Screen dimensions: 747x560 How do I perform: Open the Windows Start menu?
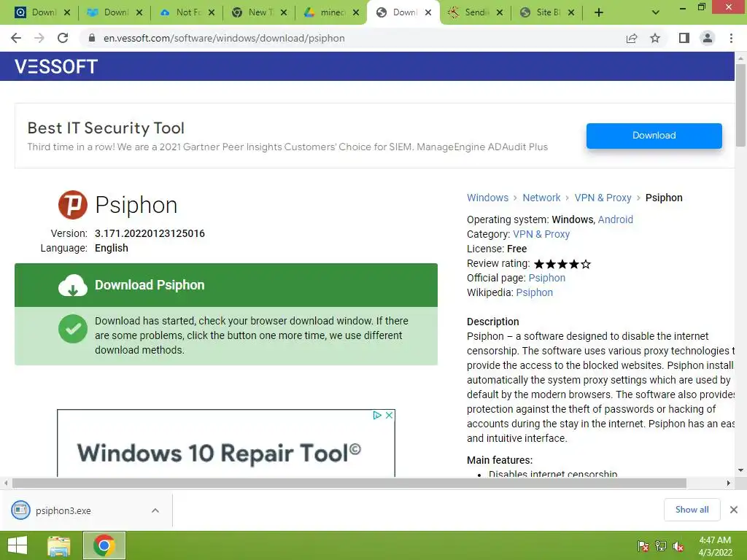[18, 545]
